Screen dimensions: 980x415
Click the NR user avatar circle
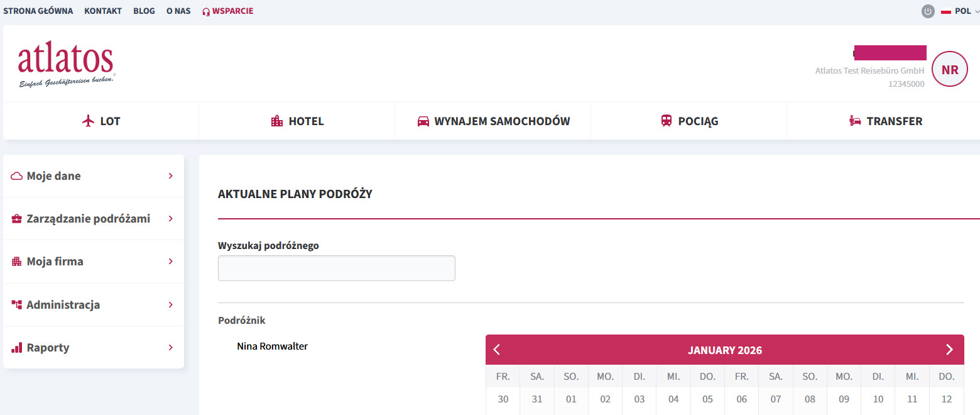pyautogui.click(x=950, y=69)
